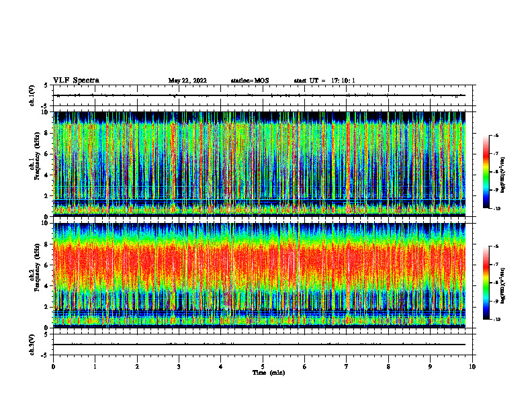Screen dimensions: 532x411
Task: Click the time axis tick label '3'
Action: [179, 367]
